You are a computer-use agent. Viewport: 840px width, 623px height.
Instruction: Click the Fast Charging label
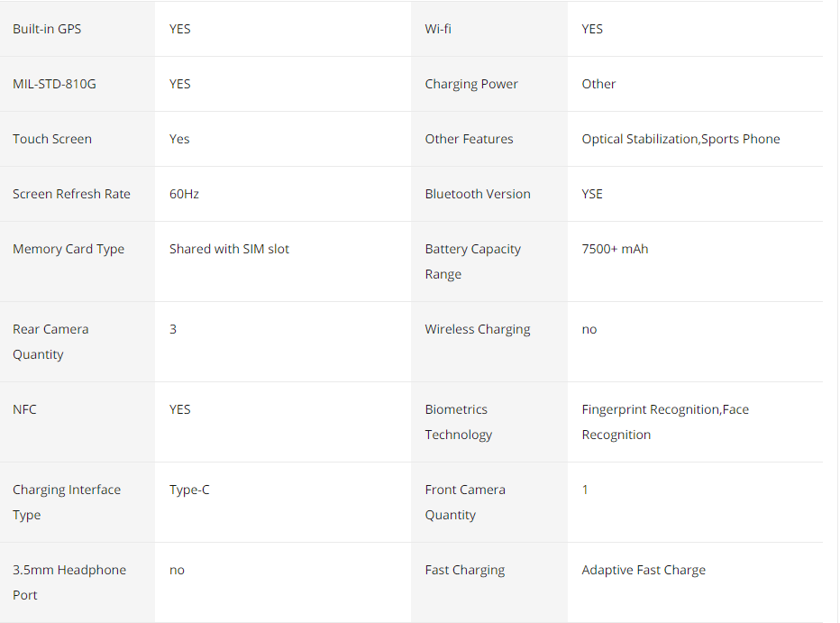[464, 570]
